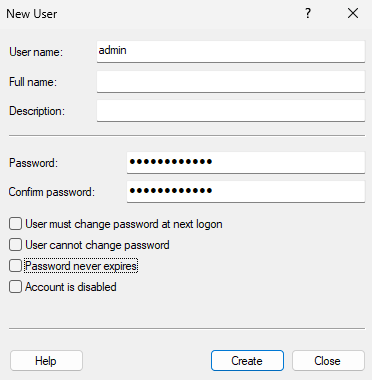Focus the Confirm password field
The width and height of the screenshot is (372, 380).
coord(246,192)
